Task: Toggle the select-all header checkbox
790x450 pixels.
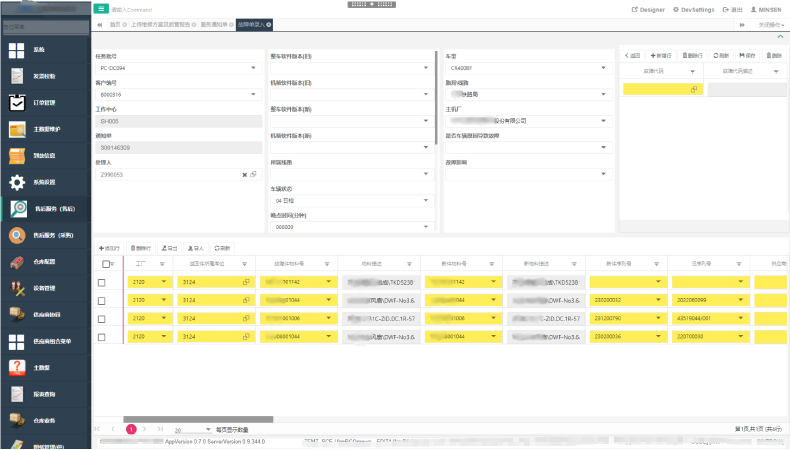Action: pos(107,264)
